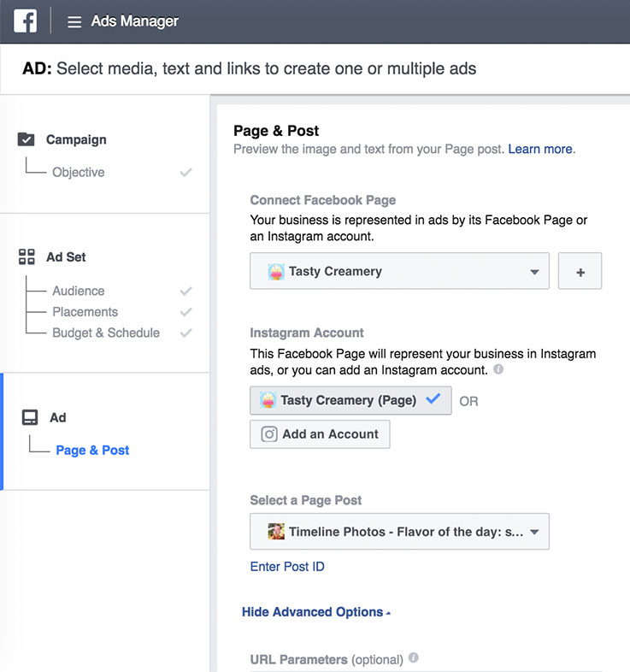Screen dimensions: 630x672
Task: Open the Select a Page Post dropdown
Action: [399, 532]
